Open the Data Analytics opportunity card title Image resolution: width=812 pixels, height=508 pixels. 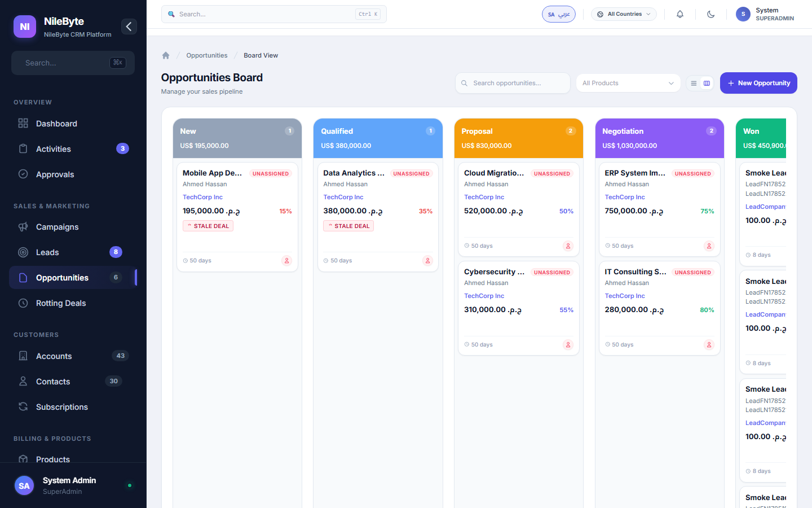354,173
